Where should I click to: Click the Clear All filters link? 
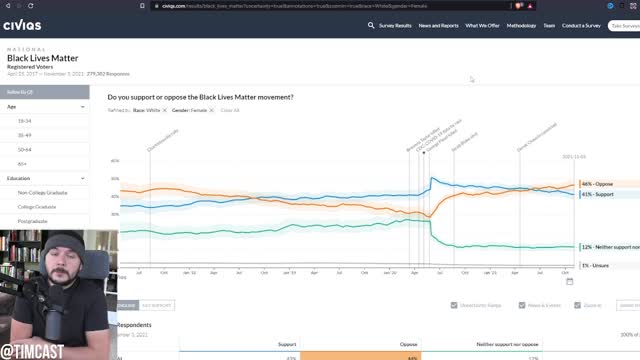[x=230, y=110]
